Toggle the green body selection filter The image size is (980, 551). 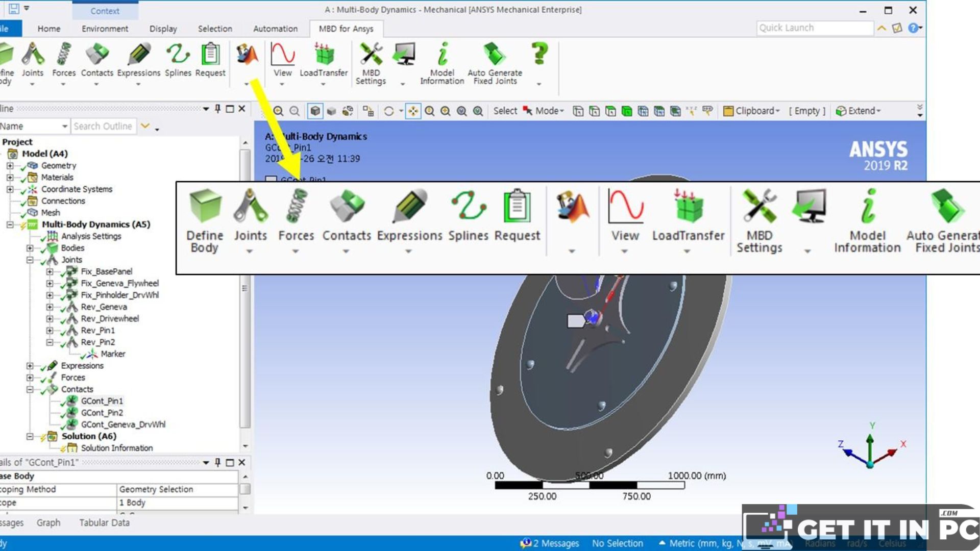pos(627,111)
